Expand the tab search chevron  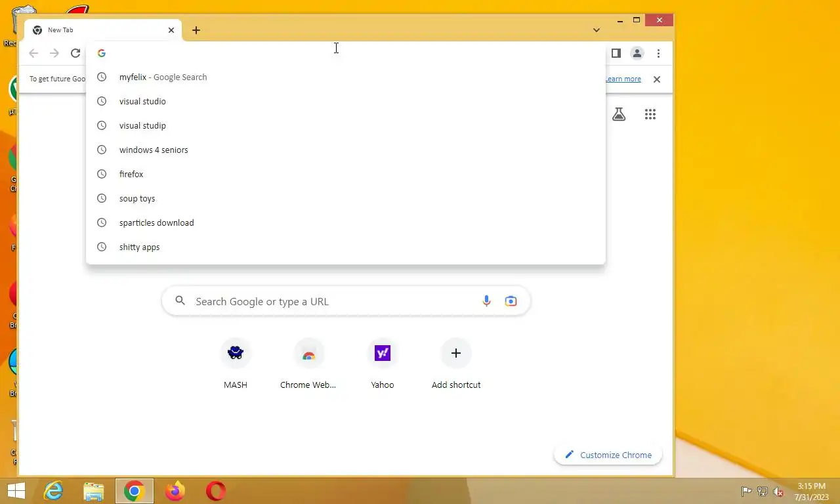[x=596, y=30]
